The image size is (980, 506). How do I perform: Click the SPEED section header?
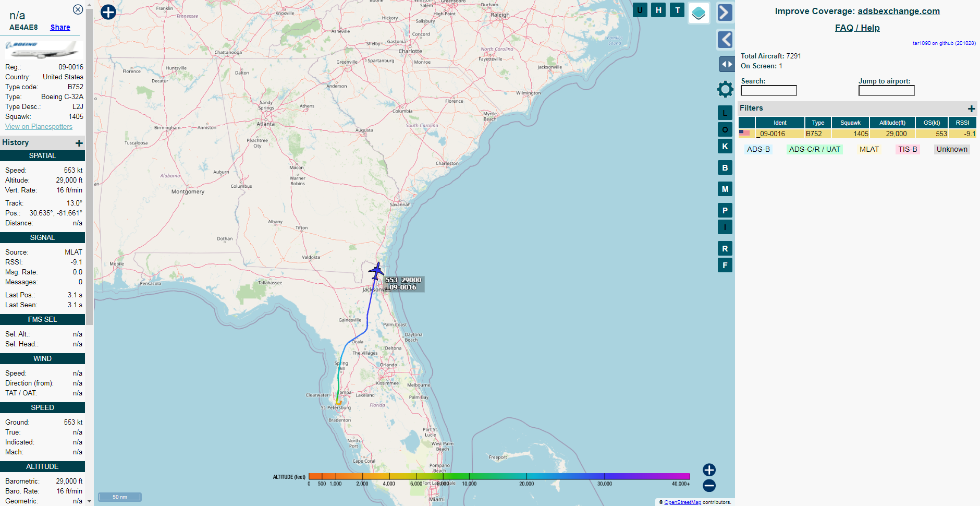[x=42, y=407]
